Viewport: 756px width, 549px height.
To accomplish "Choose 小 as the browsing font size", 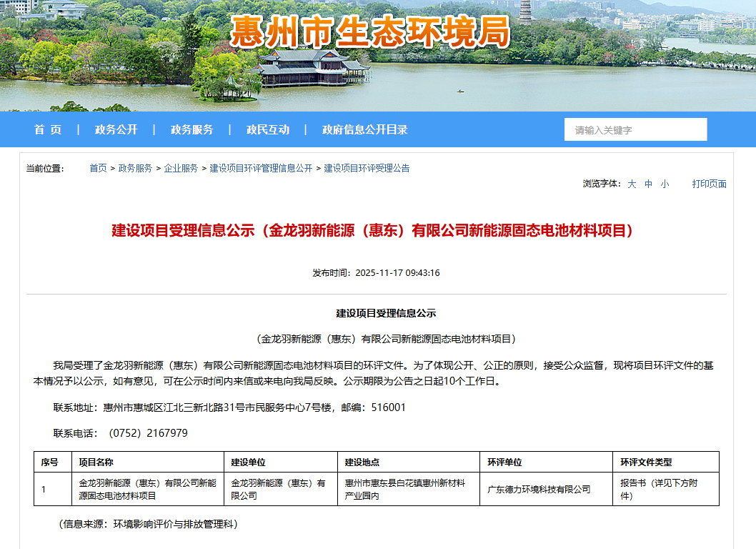I will (665, 184).
